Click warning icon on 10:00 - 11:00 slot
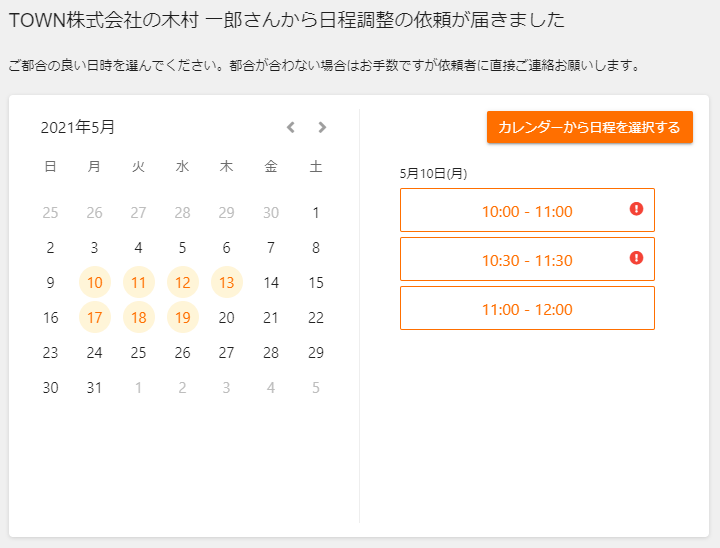 click(x=636, y=209)
